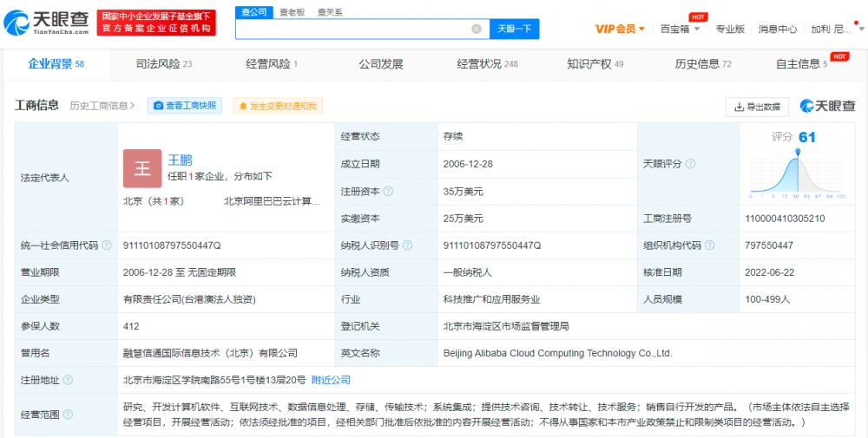Click help icon next to 注册资本
868x438 pixels.
click(389, 192)
